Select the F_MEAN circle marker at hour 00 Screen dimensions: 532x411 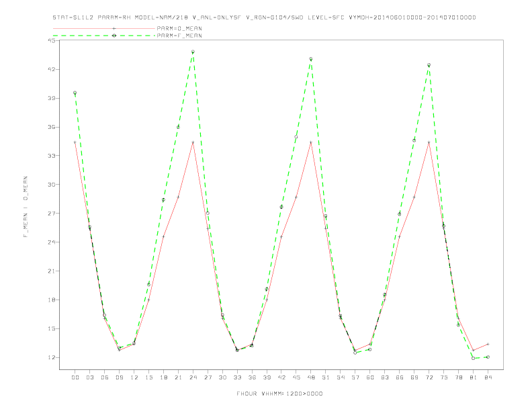pos(75,93)
